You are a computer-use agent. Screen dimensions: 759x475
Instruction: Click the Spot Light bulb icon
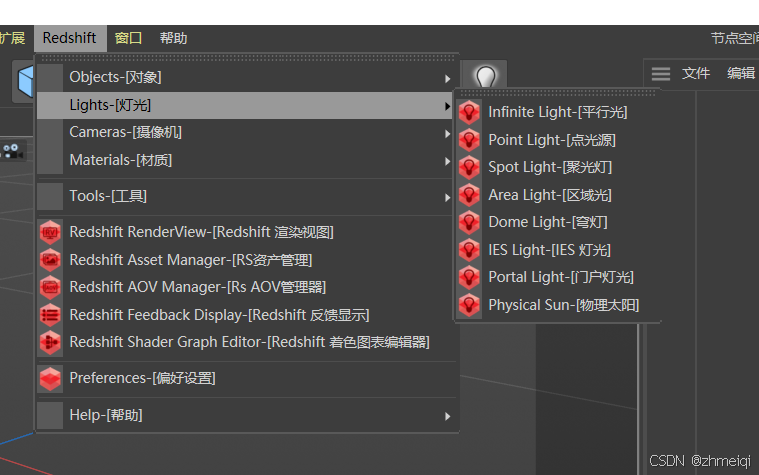coord(469,168)
